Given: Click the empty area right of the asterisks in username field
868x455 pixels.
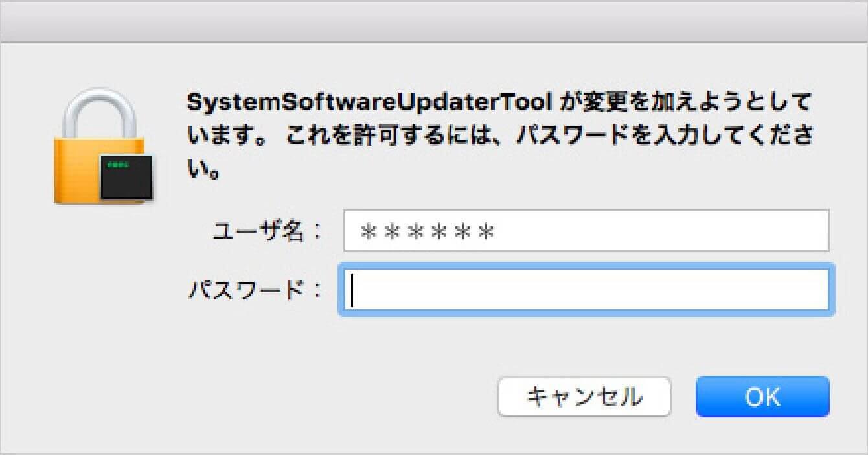Looking at the screenshot, I should pos(661,231).
